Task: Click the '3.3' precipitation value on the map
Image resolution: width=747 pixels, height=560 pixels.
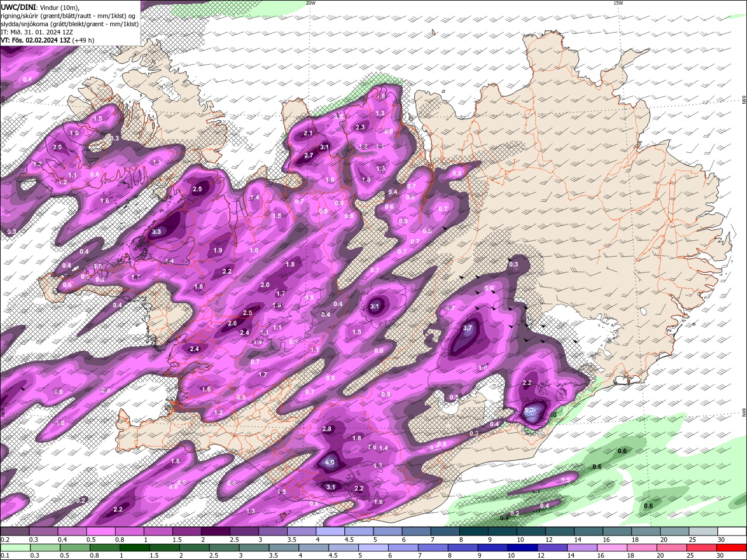Action: [x=156, y=232]
